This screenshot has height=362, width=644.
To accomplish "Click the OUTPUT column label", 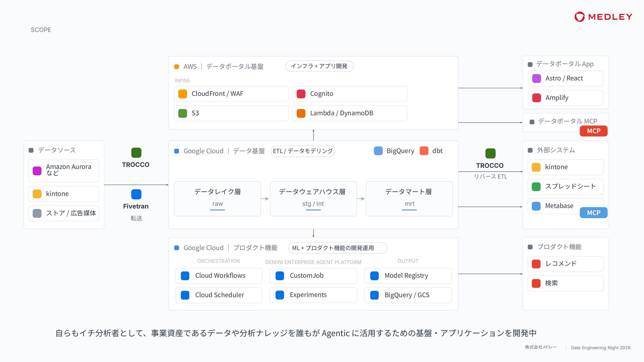I will (408, 261).
